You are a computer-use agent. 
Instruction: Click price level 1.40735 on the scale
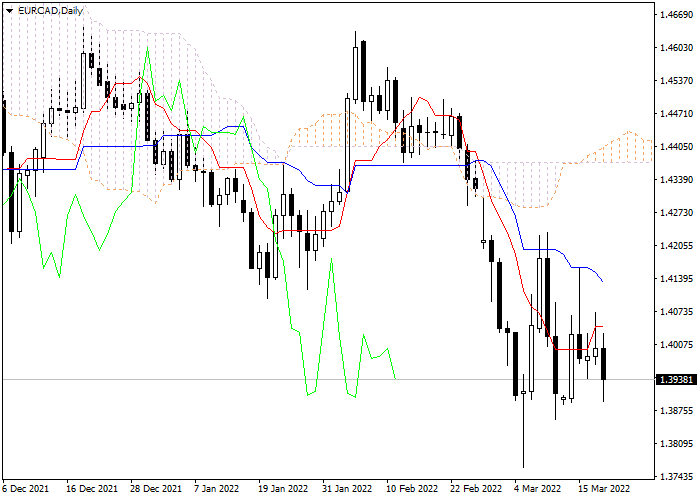(x=676, y=312)
